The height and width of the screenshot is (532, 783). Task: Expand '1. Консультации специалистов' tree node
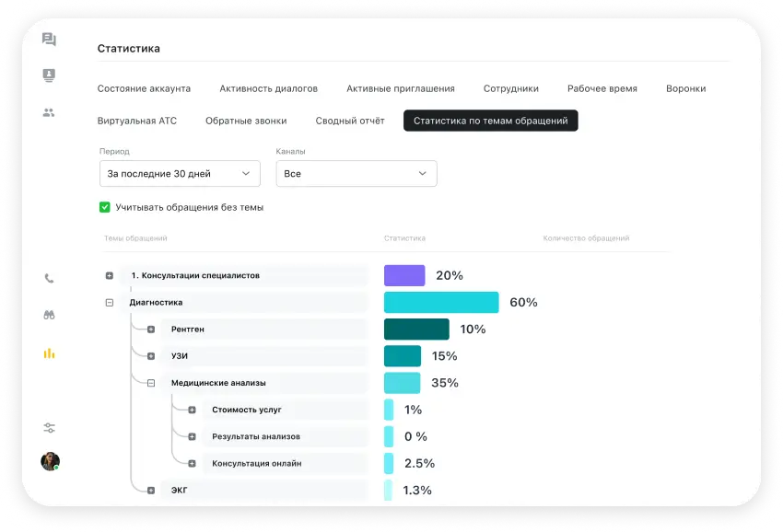point(110,275)
